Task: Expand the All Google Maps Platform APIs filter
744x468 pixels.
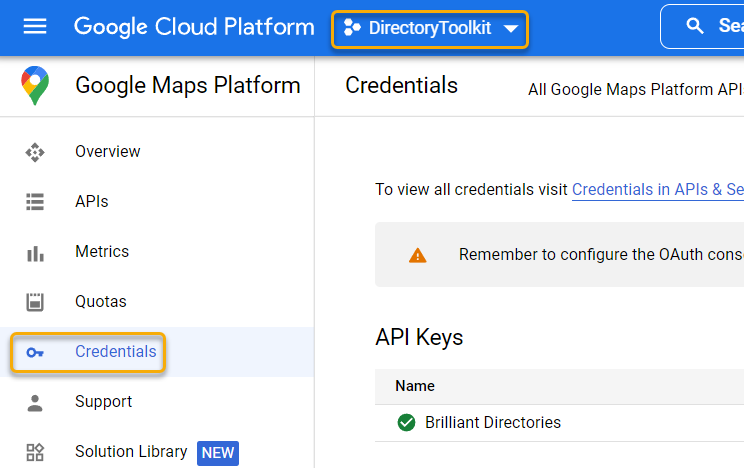Action: click(636, 89)
